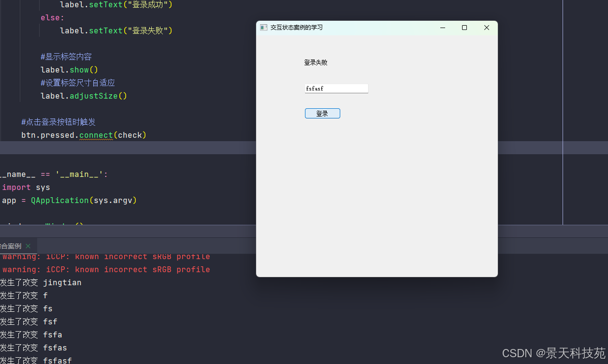
Task: Click the else: keyword in the editor
Action: 52,18
